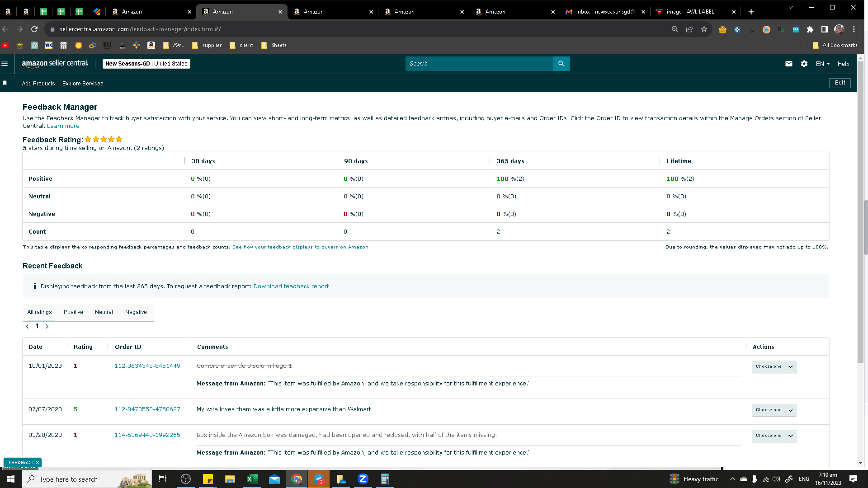The width and height of the screenshot is (868, 488).
Task: Open actions dropdown for order 112-3634343-8451449
Action: pyautogui.click(x=774, y=366)
